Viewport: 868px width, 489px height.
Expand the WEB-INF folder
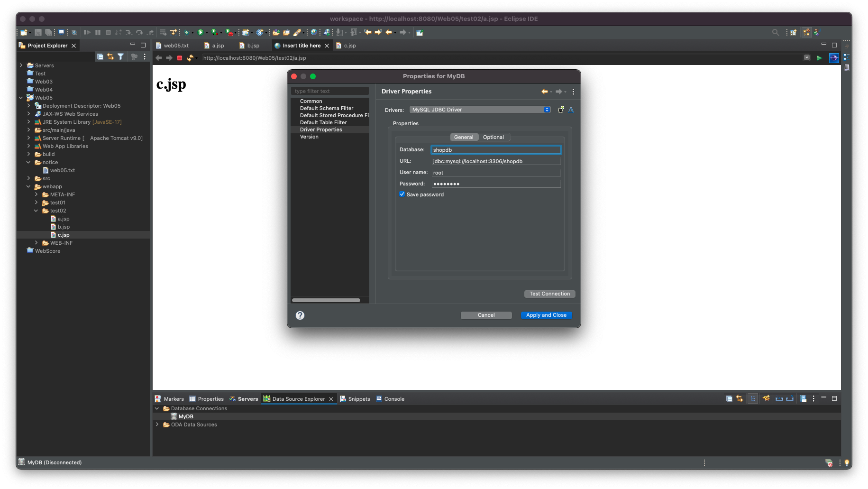(x=36, y=243)
